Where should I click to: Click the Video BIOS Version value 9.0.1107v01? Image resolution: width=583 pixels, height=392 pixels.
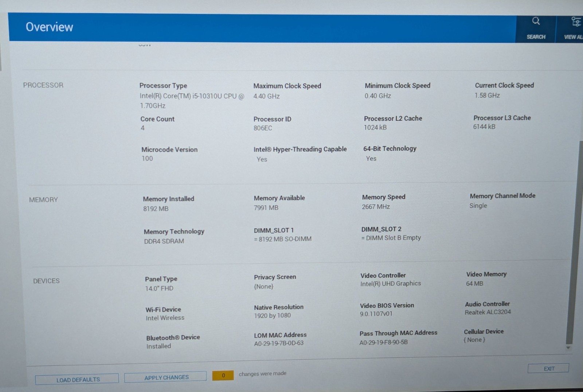(x=376, y=314)
